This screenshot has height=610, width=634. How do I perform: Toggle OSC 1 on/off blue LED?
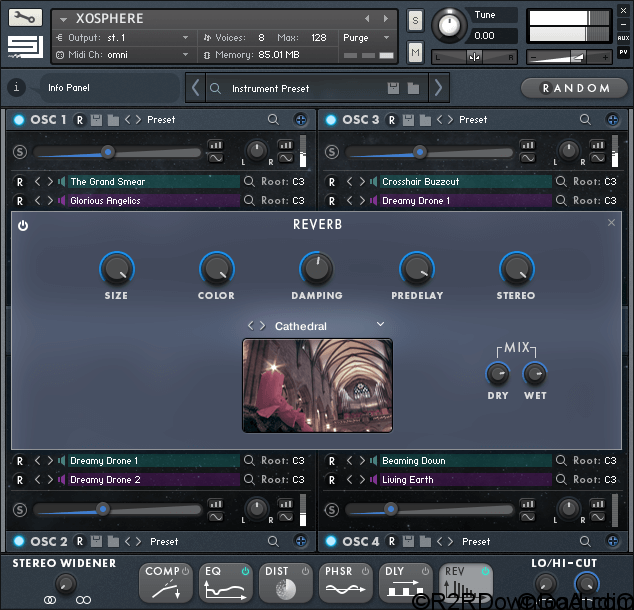point(19,120)
